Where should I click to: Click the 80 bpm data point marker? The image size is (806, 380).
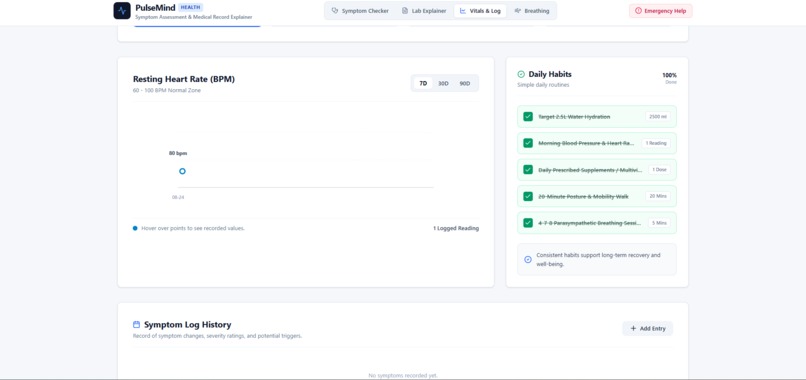(x=182, y=171)
